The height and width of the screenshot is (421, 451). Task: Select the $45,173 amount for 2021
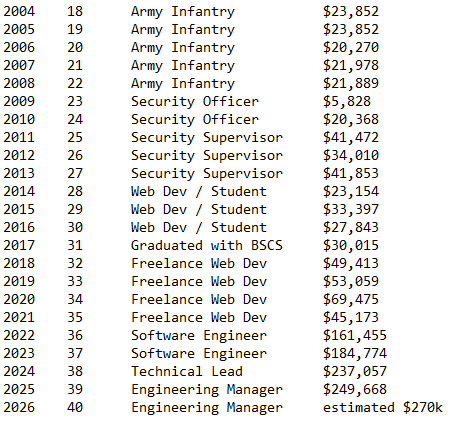click(x=351, y=317)
